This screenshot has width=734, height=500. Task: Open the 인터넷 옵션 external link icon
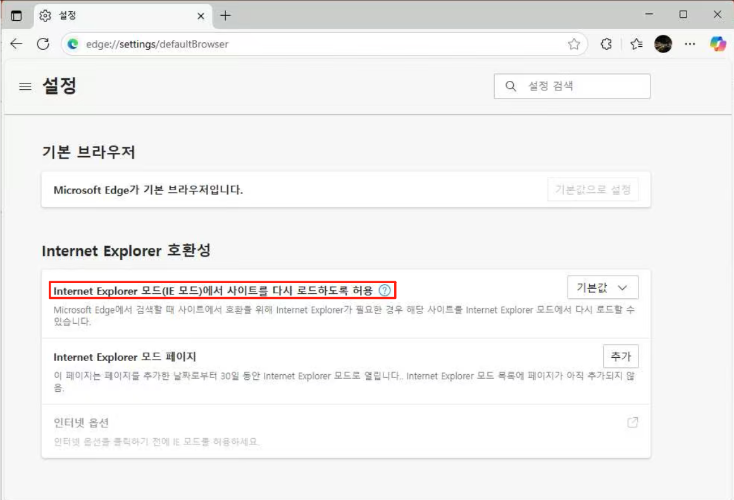632,422
